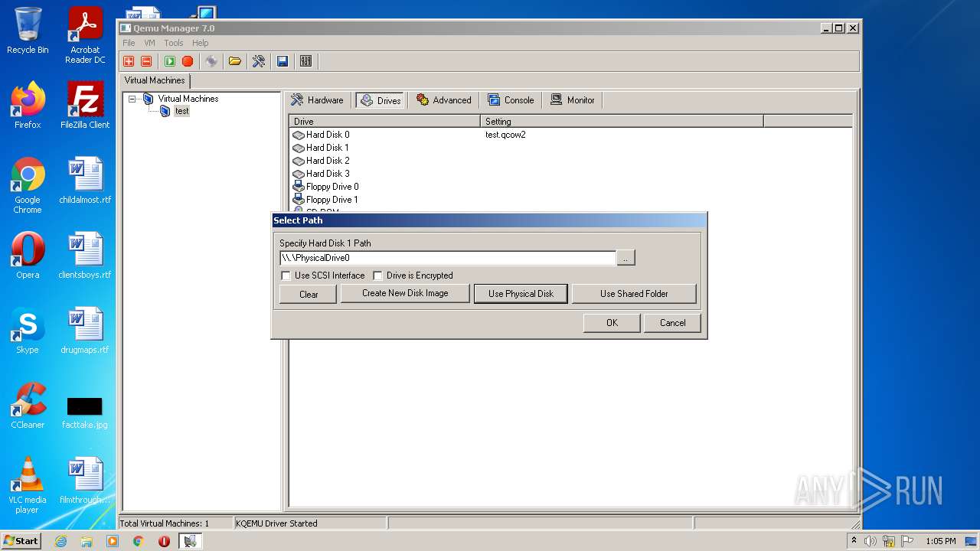Screen dimensions: 980x551
Task: Open the Recycle Bin desktop icon
Action: point(28,31)
